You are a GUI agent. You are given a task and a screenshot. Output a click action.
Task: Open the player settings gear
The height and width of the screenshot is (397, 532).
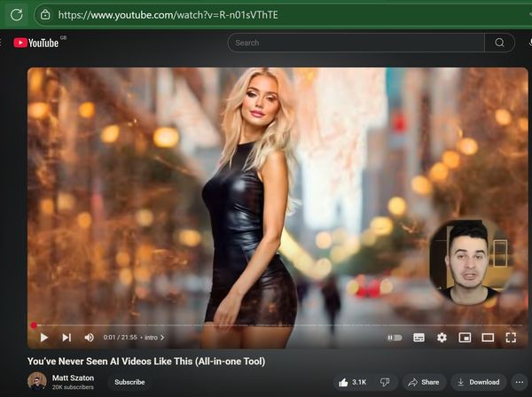click(442, 338)
